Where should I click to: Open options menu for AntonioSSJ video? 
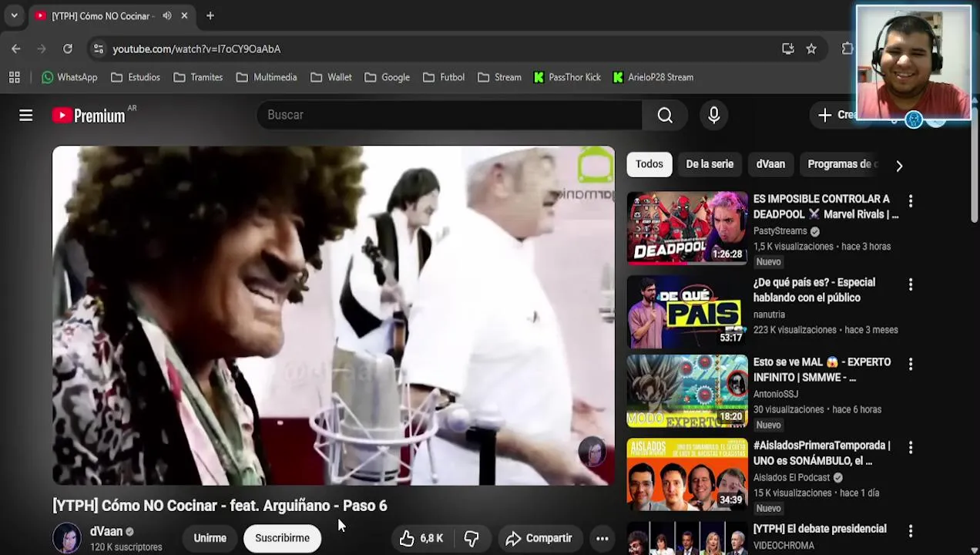911,364
